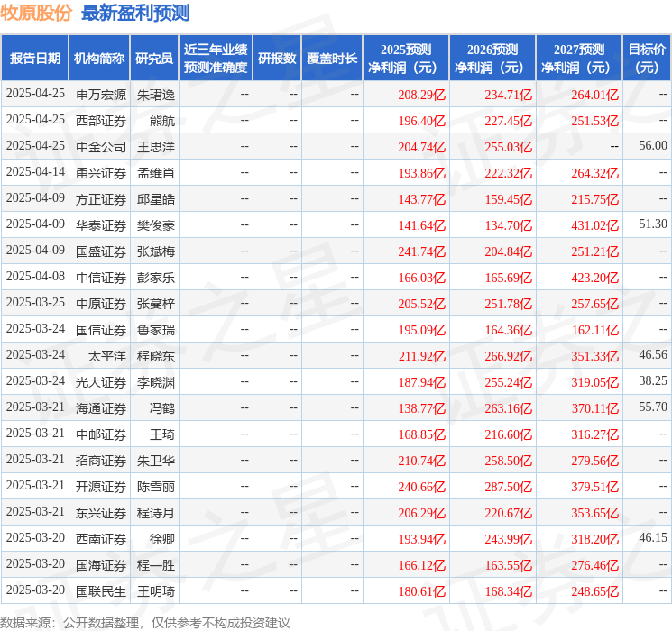Select the 甬兴证券 institution cell
The width and height of the screenshot is (672, 631).
(101, 173)
